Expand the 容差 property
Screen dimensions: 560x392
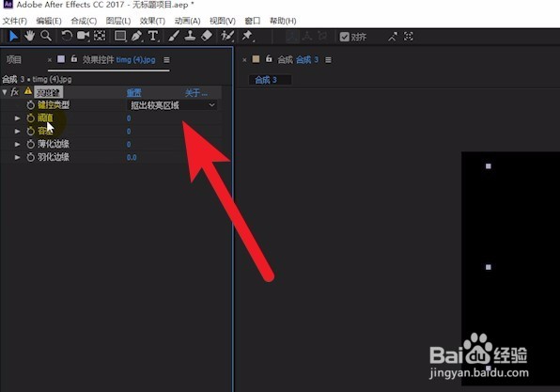17,132
